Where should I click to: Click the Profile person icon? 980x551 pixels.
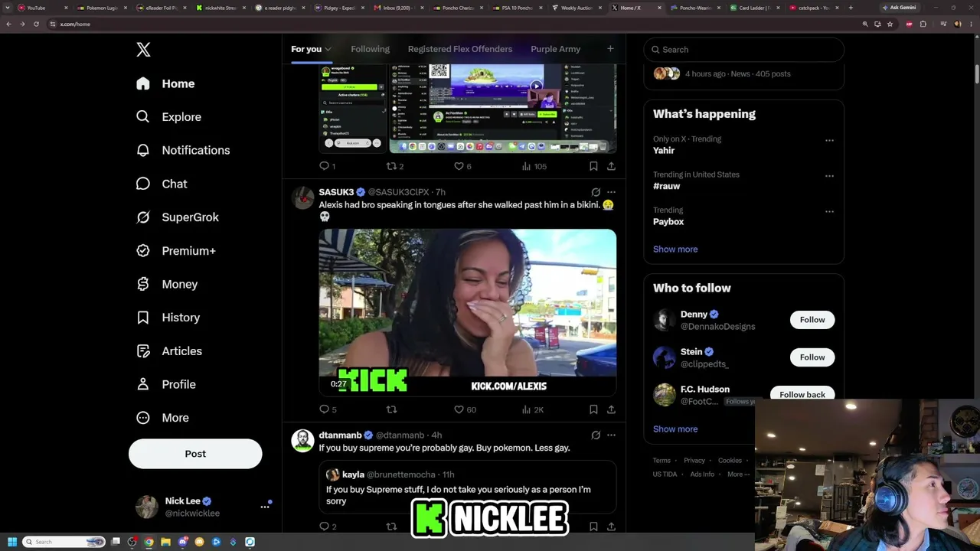(143, 384)
